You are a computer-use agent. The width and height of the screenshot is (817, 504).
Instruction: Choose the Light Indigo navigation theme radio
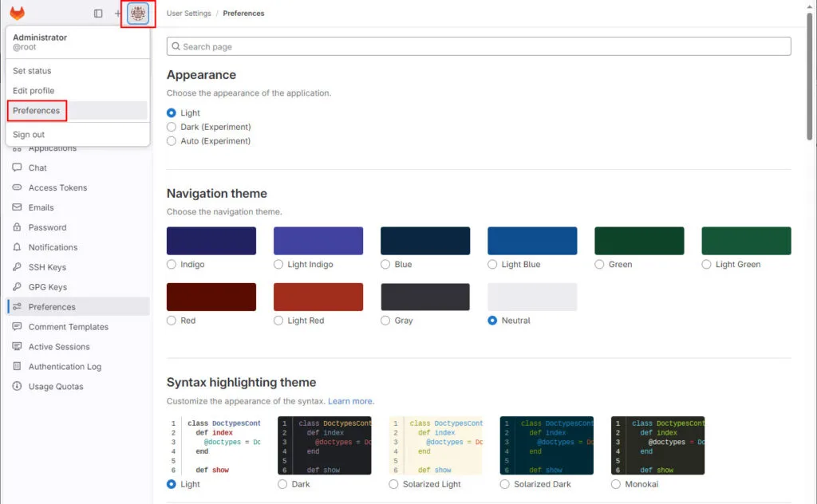[x=278, y=265]
